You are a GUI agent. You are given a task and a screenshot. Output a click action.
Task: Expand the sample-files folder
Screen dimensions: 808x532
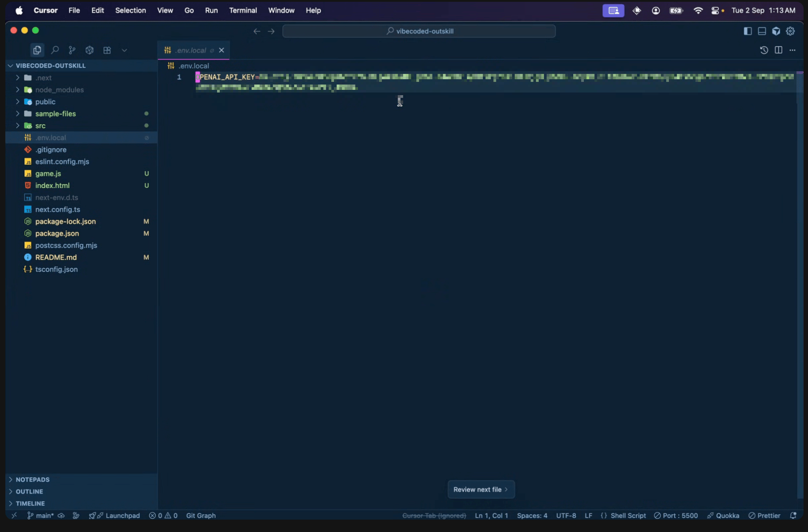82,113
